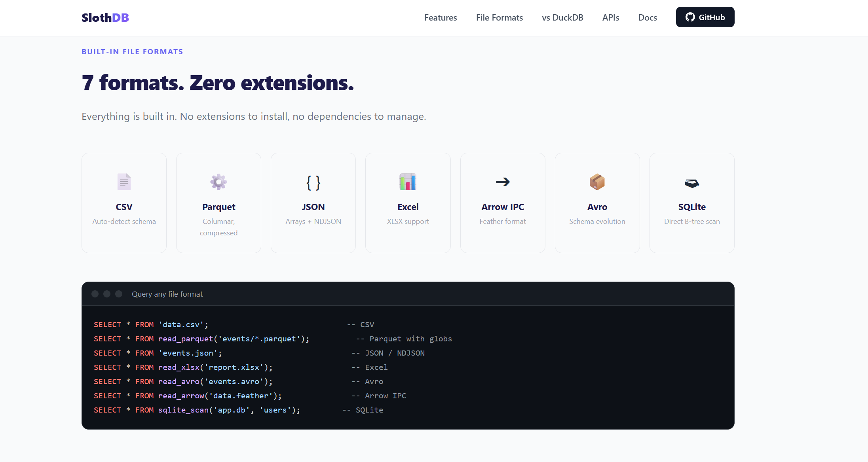Navigate to the APIs section
The height and width of the screenshot is (462, 868).
click(x=610, y=17)
